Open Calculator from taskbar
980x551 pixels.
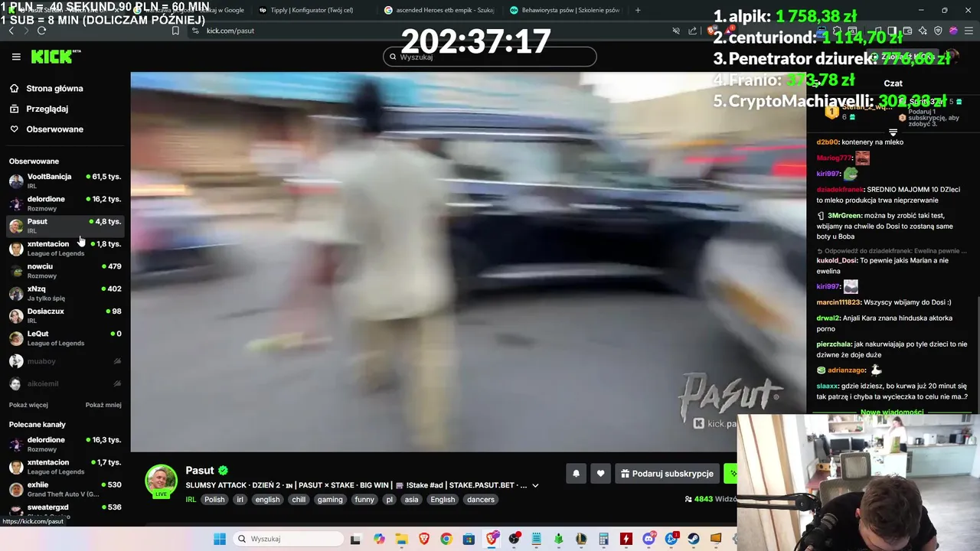[603, 539]
